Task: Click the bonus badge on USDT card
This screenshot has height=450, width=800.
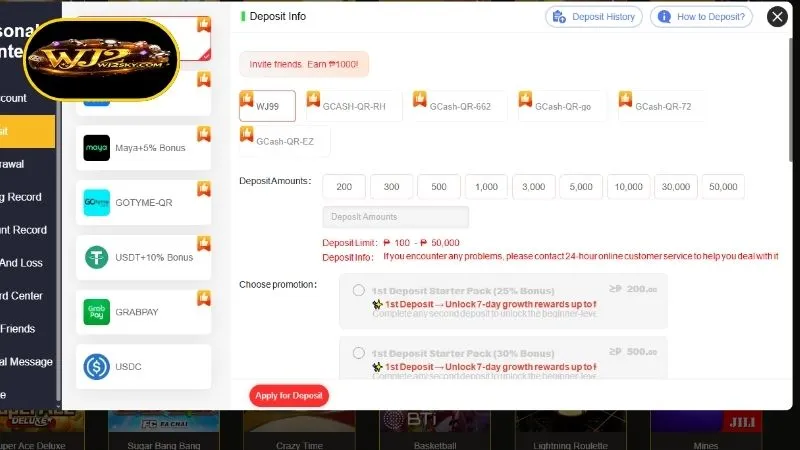Action: 204,243
